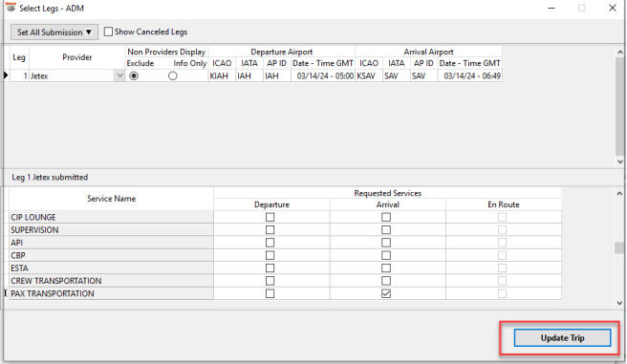The height and width of the screenshot is (364, 627).
Task: Check PAX TRANSPORTATION Departure checkbox
Action: [x=270, y=293]
